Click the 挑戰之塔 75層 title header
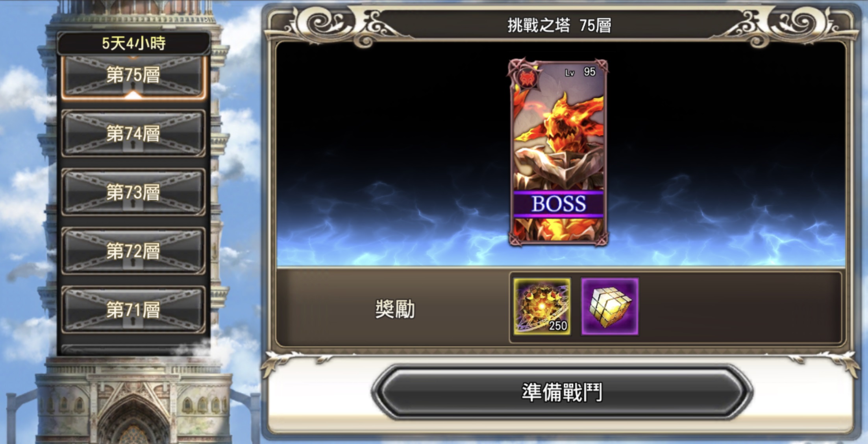 (x=559, y=26)
